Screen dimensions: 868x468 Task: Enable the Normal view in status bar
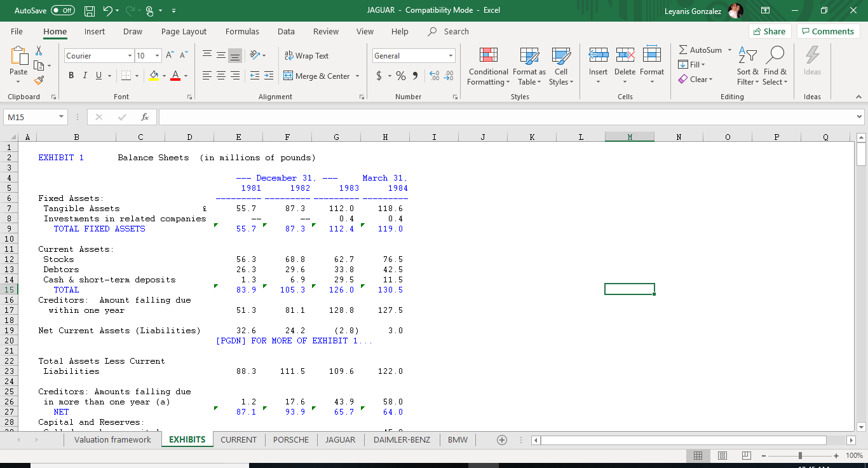pos(698,455)
